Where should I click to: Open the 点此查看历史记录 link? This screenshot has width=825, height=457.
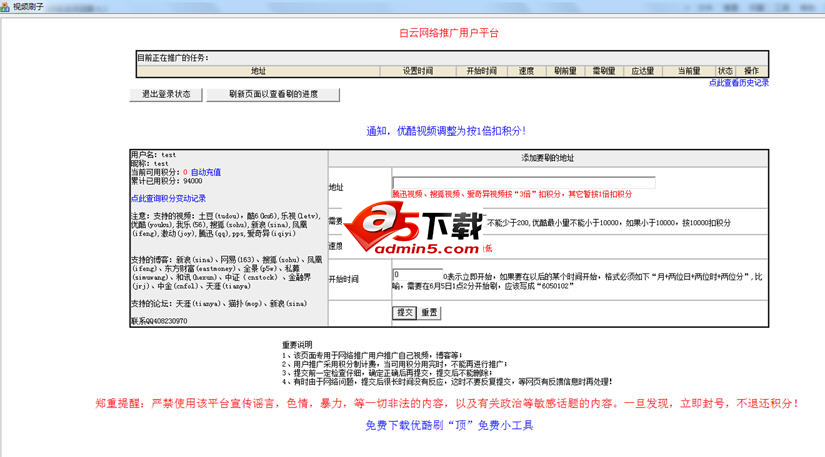click(x=739, y=83)
